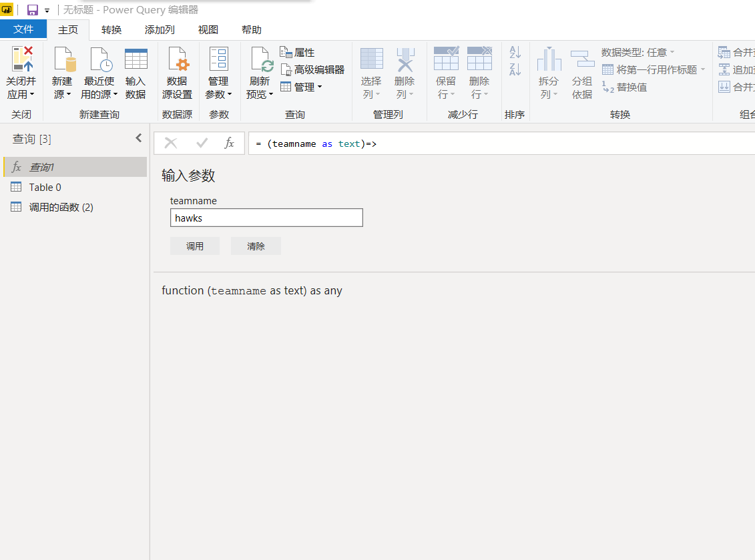Image resolution: width=755 pixels, height=560 pixels.
Task: Click the Split Column (拆分列) icon
Action: point(549,59)
